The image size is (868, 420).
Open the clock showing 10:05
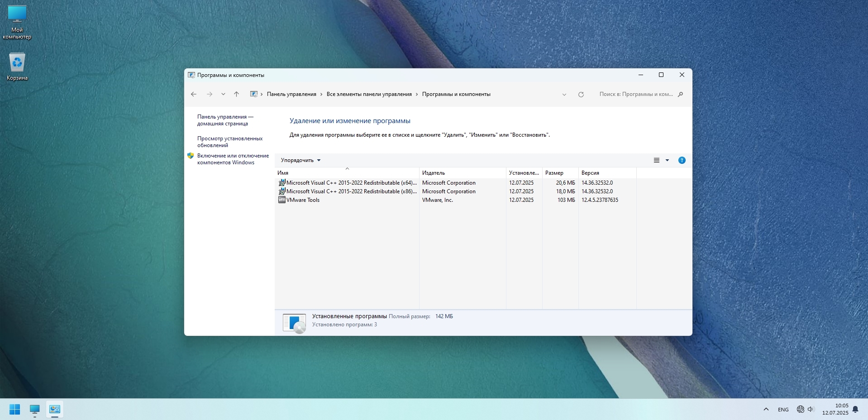(835, 409)
